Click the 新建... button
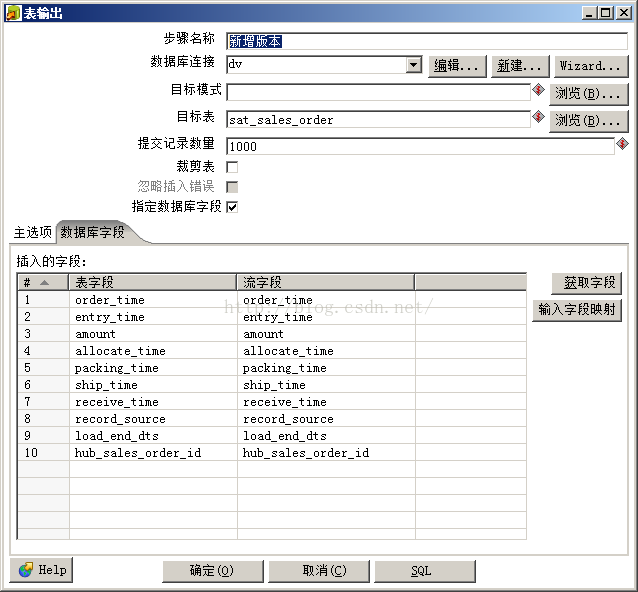 pyautogui.click(x=520, y=66)
